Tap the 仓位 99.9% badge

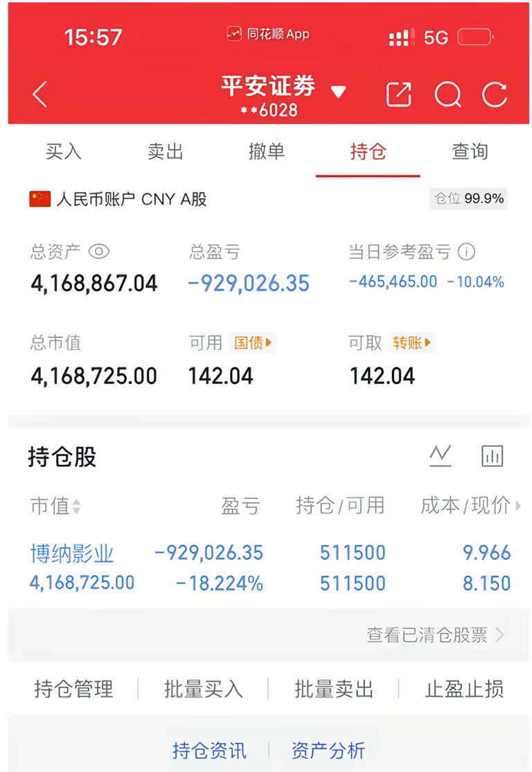(x=468, y=198)
